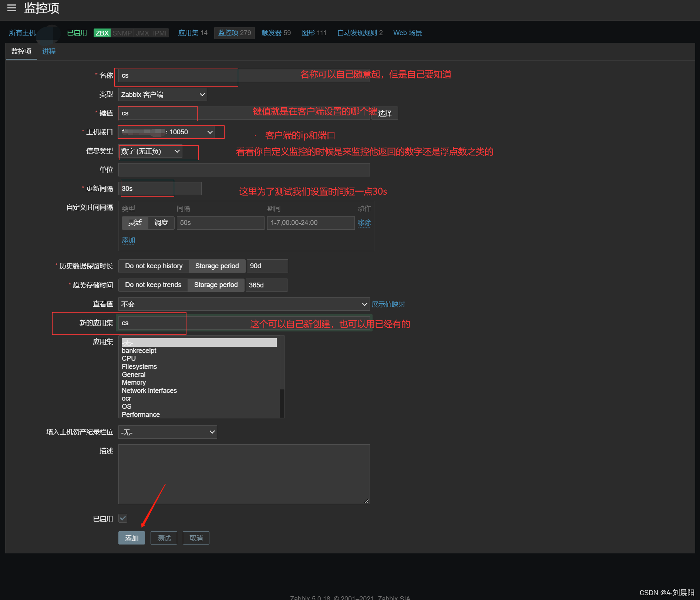Toggle the 已启用 checkbox
Image resolution: width=700 pixels, height=600 pixels.
(x=123, y=518)
